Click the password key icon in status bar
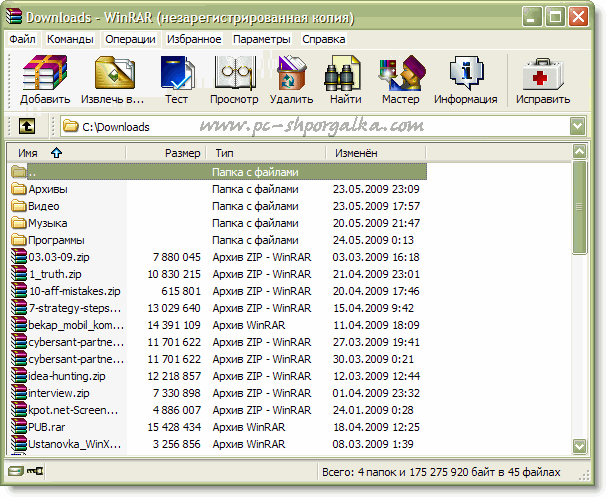This screenshot has height=498, width=607. coord(35,471)
